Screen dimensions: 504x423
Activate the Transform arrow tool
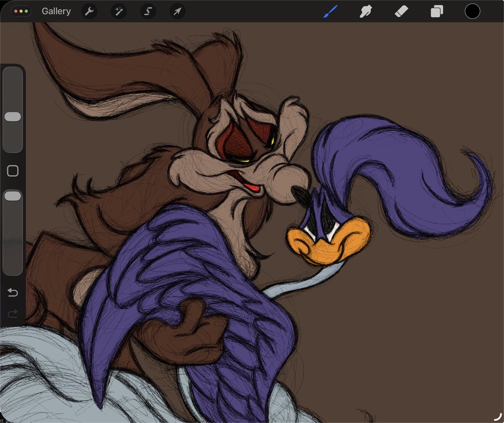coord(177,11)
